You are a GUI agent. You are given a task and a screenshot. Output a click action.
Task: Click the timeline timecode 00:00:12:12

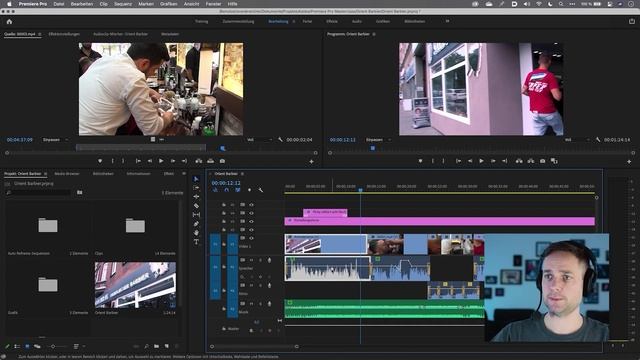click(226, 183)
